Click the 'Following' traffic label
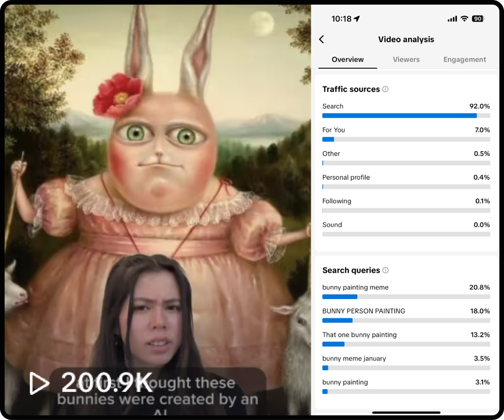 coord(337,201)
